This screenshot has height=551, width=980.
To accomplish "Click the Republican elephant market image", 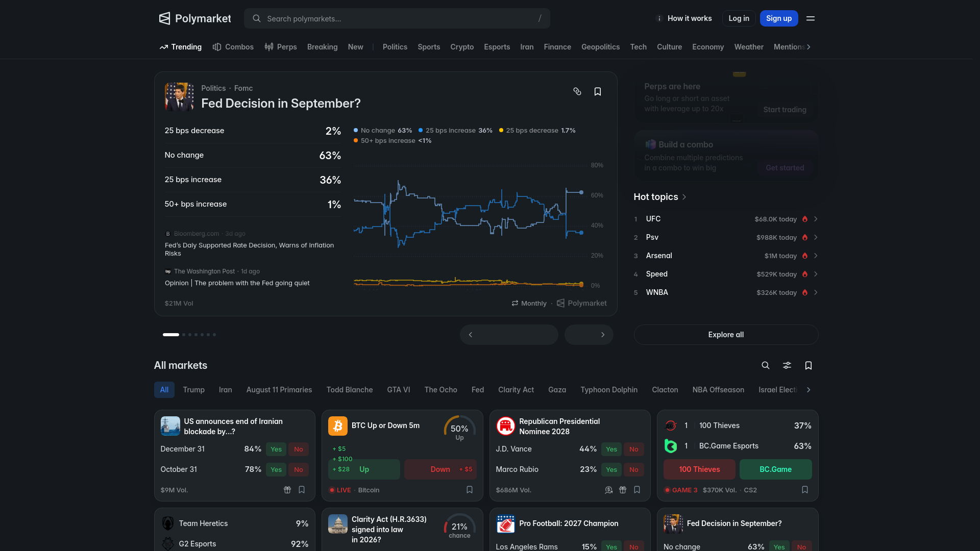I will (x=505, y=426).
